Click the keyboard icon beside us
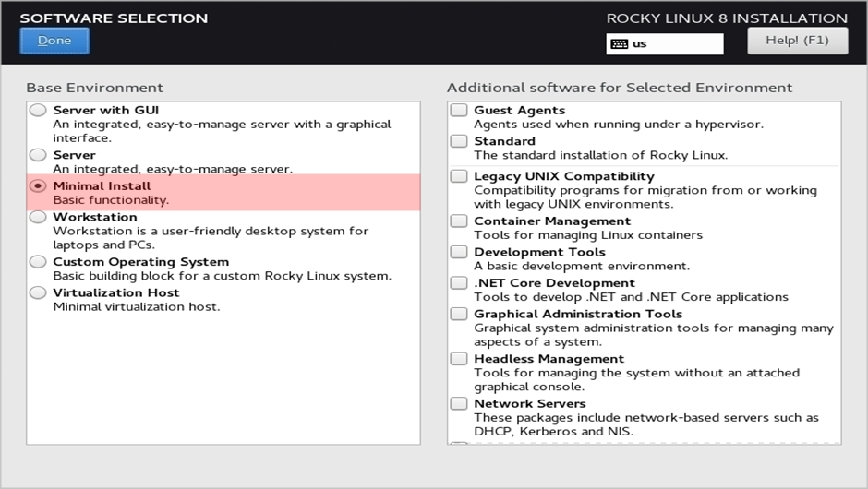This screenshot has width=868, height=489. coord(619,43)
